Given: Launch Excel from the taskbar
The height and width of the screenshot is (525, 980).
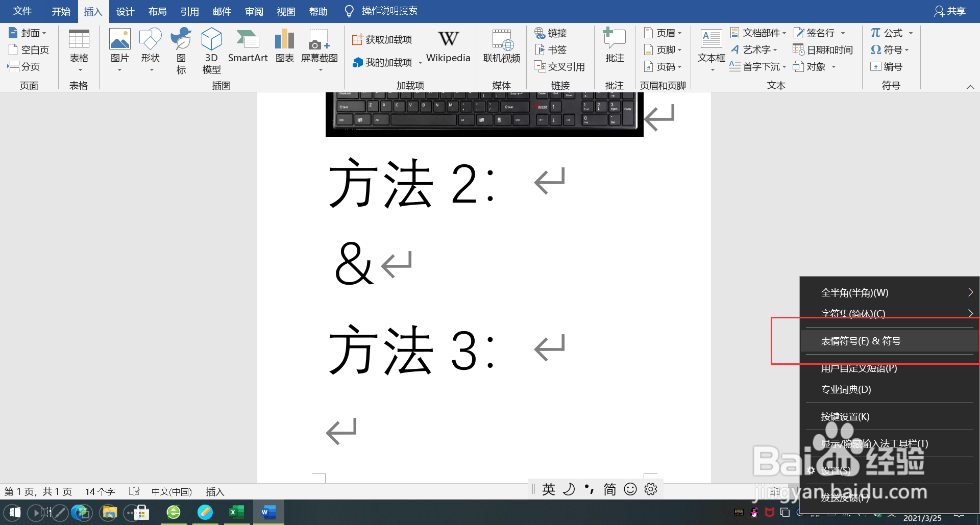Looking at the screenshot, I should (x=236, y=512).
